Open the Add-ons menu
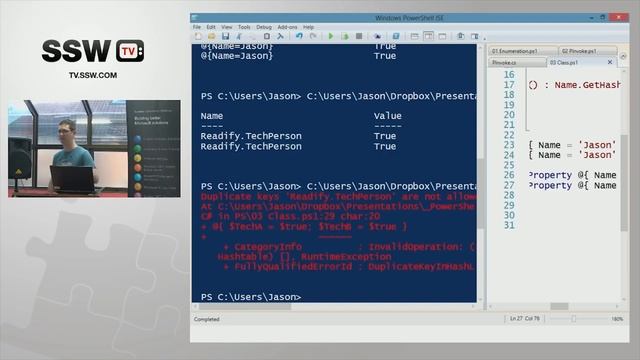Image resolution: width=640 pixels, height=360 pixels. [287, 27]
